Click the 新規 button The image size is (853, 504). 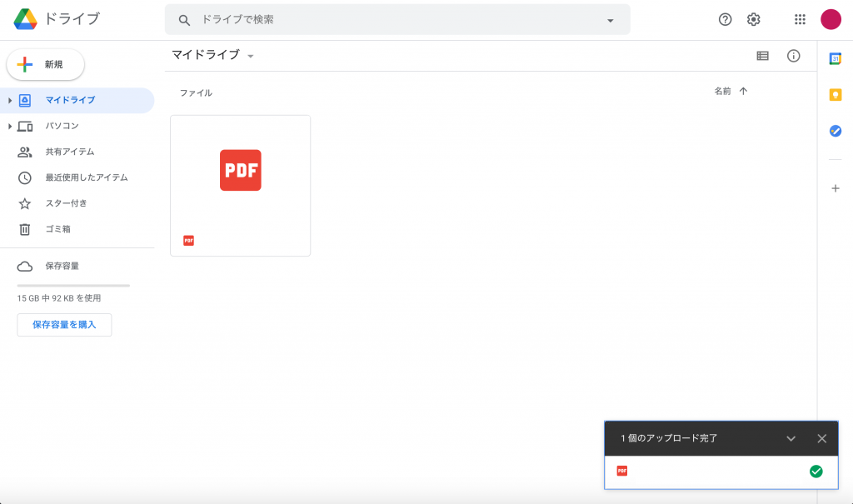click(x=46, y=64)
